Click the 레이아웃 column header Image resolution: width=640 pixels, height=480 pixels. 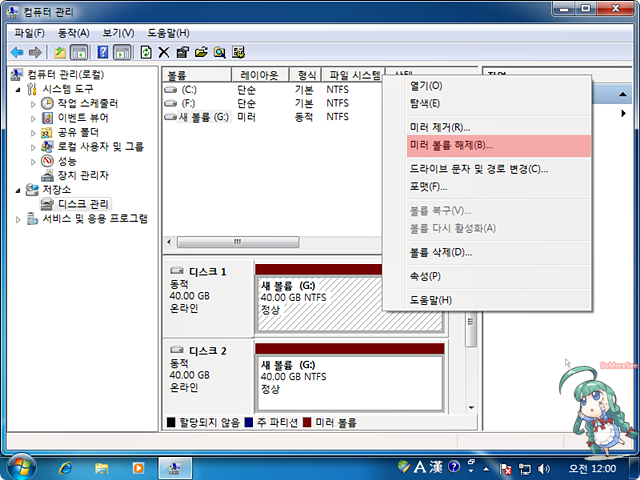coord(259,75)
